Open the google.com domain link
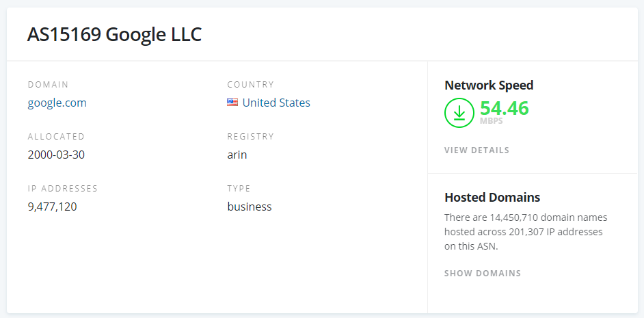Screen dimensions: 644x318 [57, 103]
